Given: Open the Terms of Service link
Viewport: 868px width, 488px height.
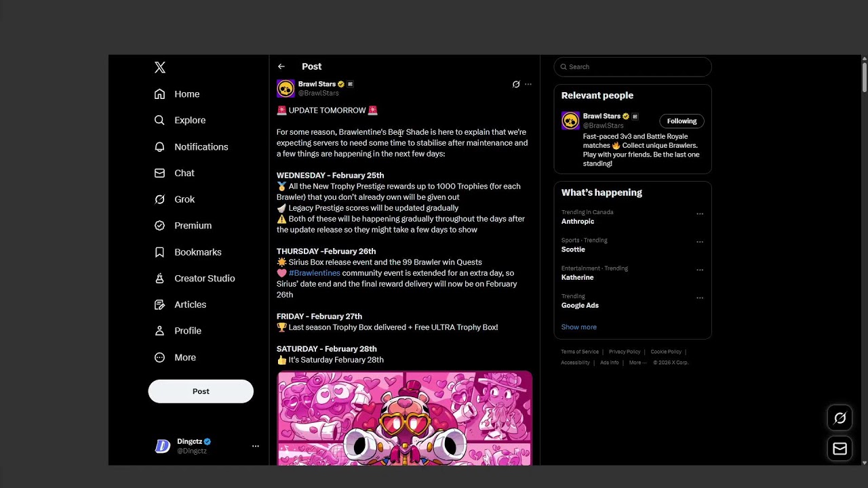Looking at the screenshot, I should coord(580,352).
